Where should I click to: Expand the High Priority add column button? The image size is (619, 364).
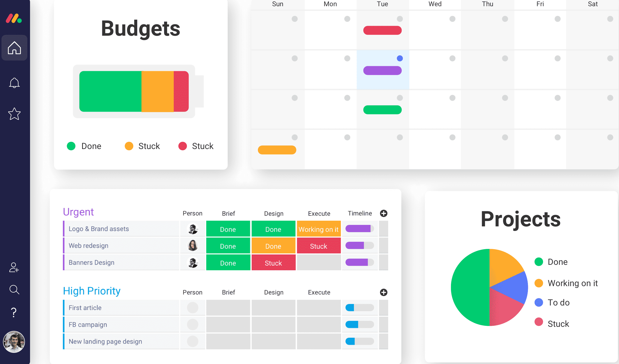coord(383,293)
